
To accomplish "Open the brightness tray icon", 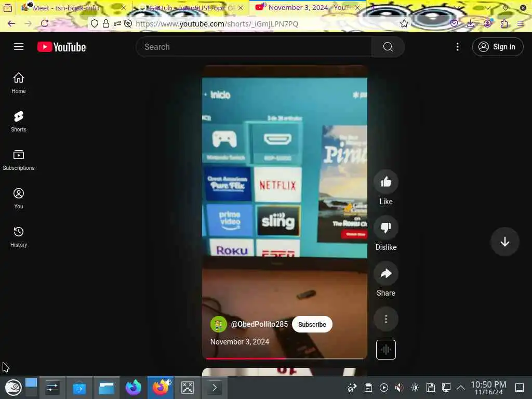I will point(415,388).
